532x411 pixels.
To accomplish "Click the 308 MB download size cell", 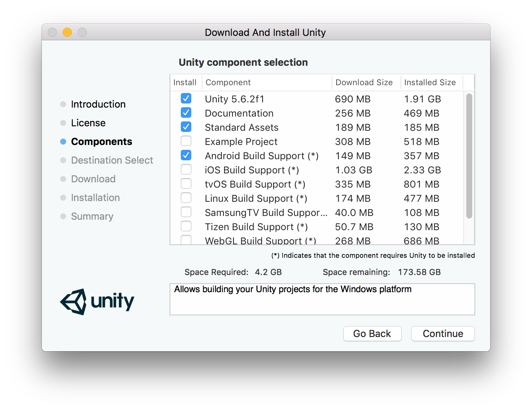I will click(x=353, y=142).
